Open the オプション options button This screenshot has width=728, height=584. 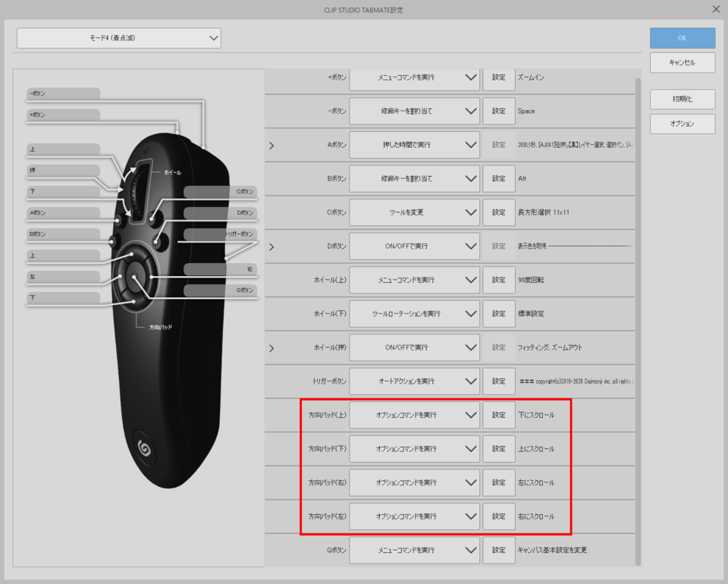pos(682,124)
